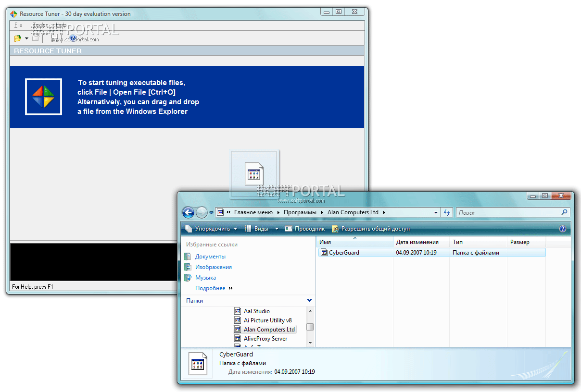
Task: Select 'Aal Studio' in the folder tree
Action: point(257,311)
